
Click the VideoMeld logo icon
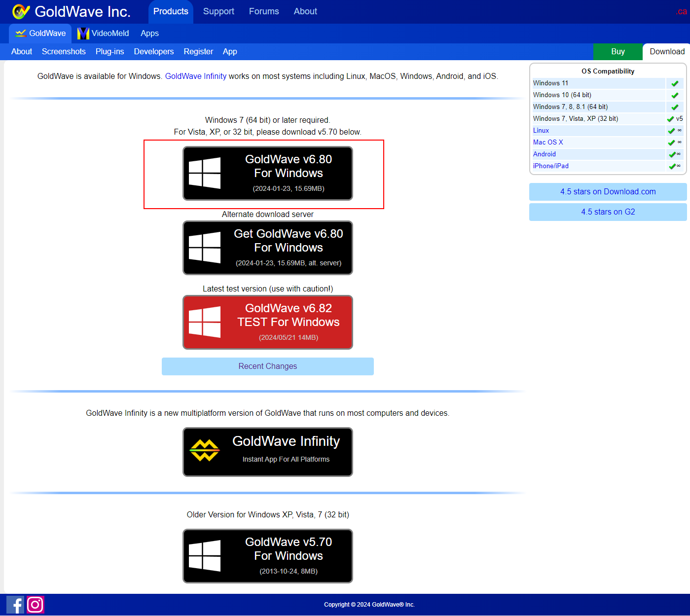(83, 34)
